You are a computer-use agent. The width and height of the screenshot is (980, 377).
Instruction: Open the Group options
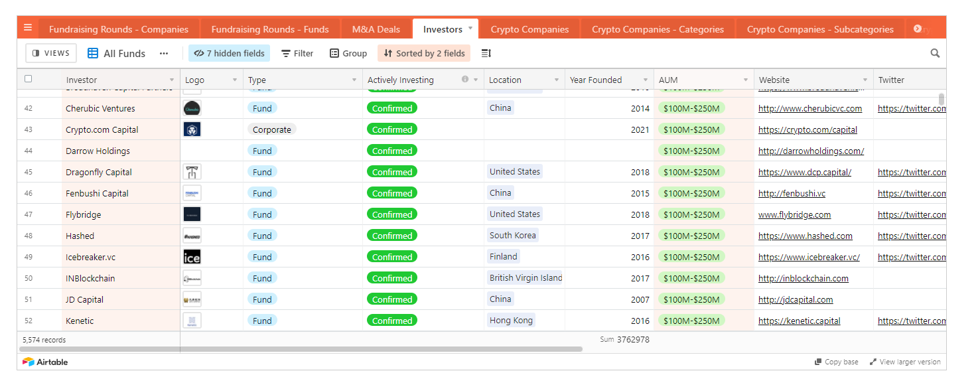coord(348,53)
